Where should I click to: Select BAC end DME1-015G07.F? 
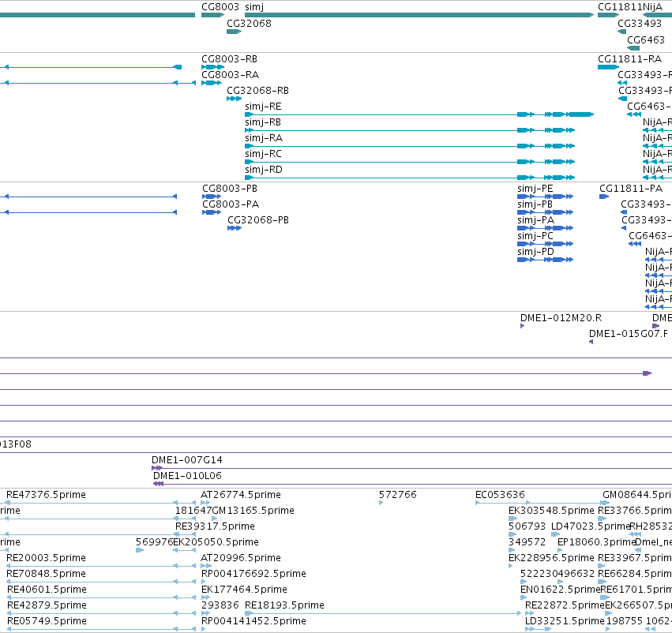(x=629, y=334)
